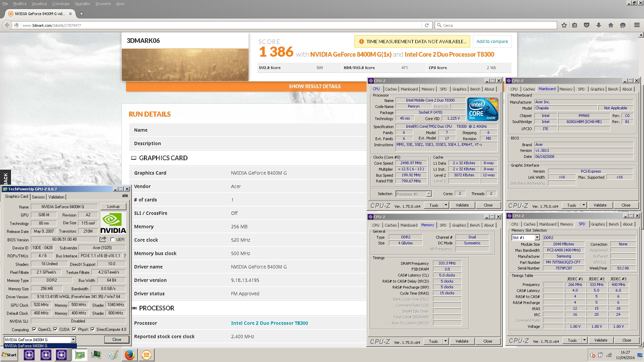The width and height of the screenshot is (644, 362).
Task: Click Close in CPU-Z Mainboard window
Action: point(626,205)
